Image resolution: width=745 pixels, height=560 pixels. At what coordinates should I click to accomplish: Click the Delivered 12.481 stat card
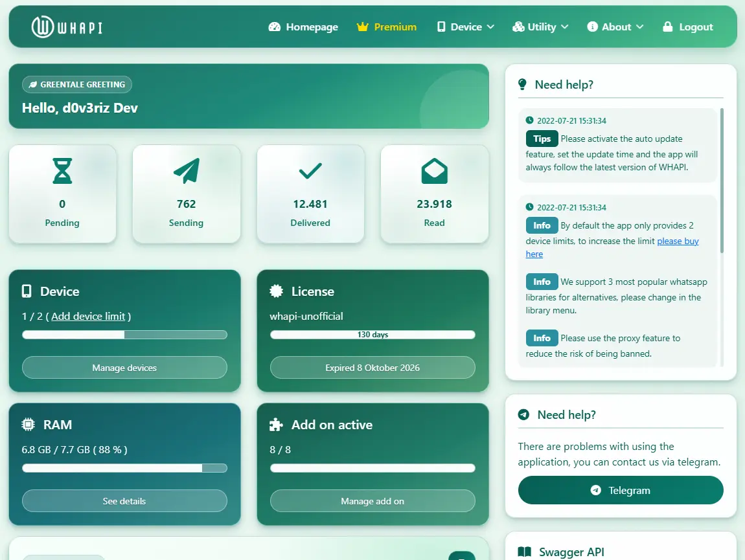[x=310, y=194]
